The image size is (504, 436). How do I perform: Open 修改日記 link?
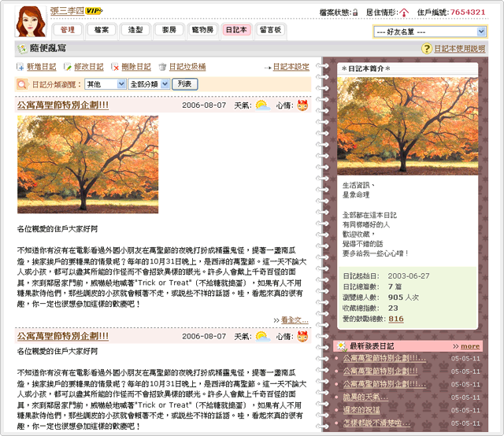(89, 67)
